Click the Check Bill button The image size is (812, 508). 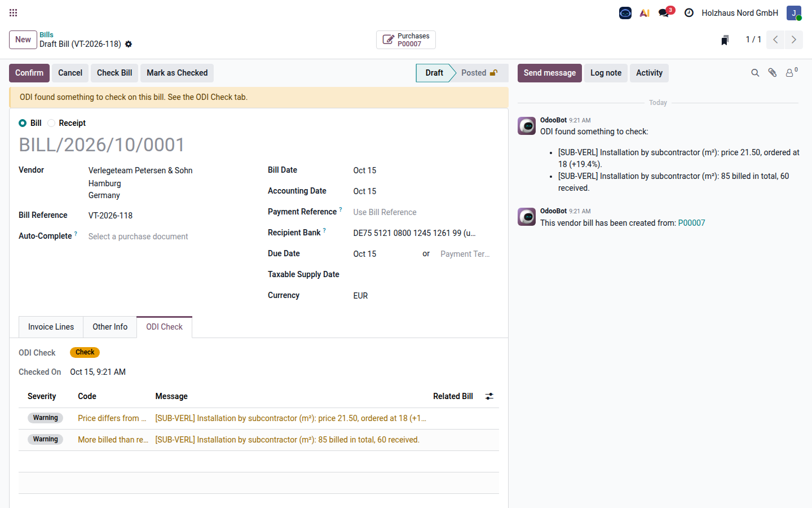click(x=114, y=73)
